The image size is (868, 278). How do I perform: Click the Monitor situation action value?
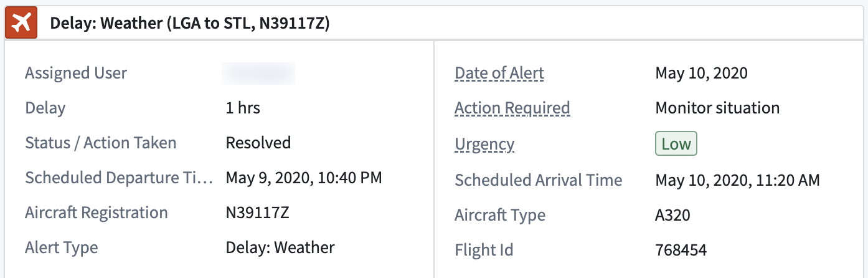(717, 108)
